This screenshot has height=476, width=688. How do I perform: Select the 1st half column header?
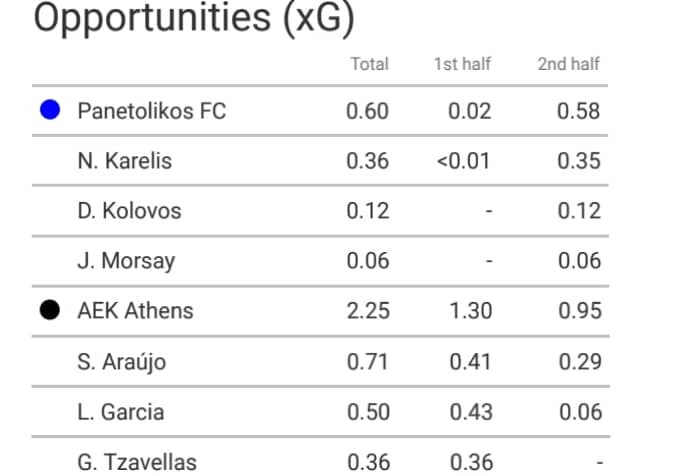pos(462,64)
